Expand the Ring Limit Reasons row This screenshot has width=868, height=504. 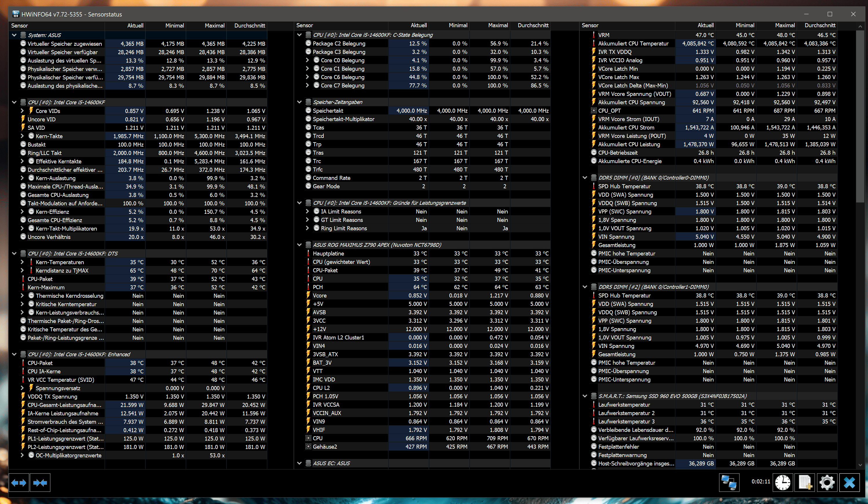pos(307,228)
